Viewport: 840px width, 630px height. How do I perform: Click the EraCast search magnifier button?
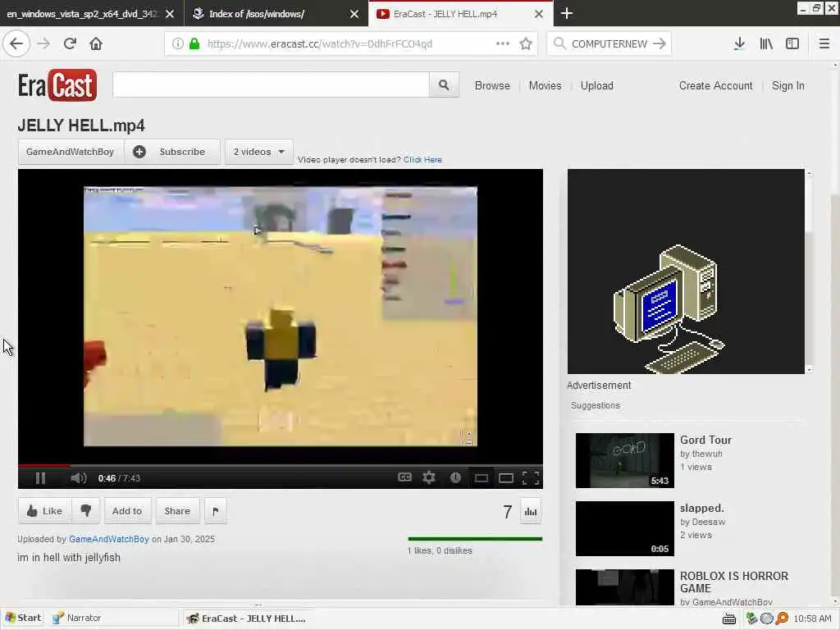[x=444, y=84]
